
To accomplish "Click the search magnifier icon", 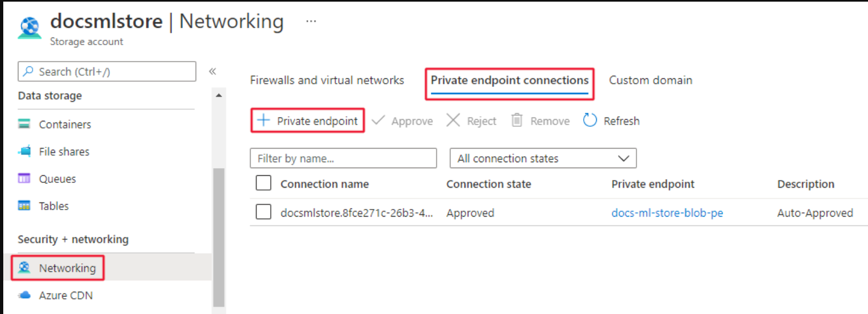I will (x=28, y=71).
